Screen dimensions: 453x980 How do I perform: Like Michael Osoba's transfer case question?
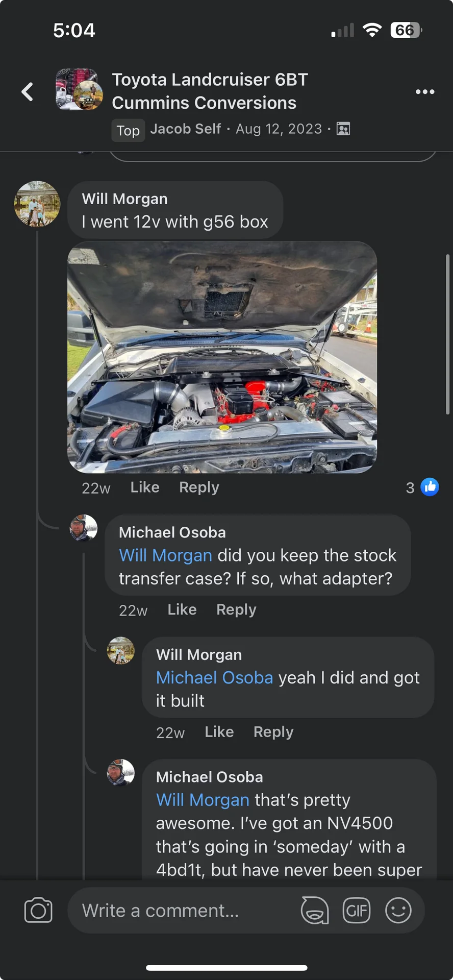[182, 609]
